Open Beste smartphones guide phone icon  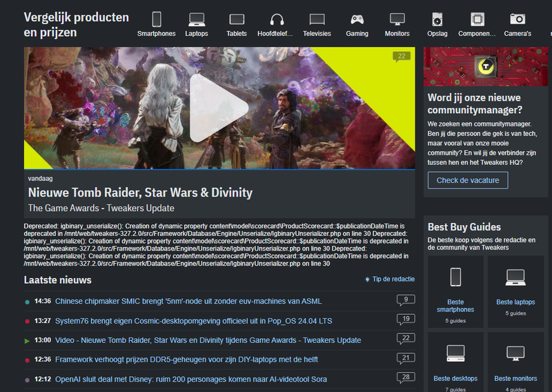pos(455,277)
